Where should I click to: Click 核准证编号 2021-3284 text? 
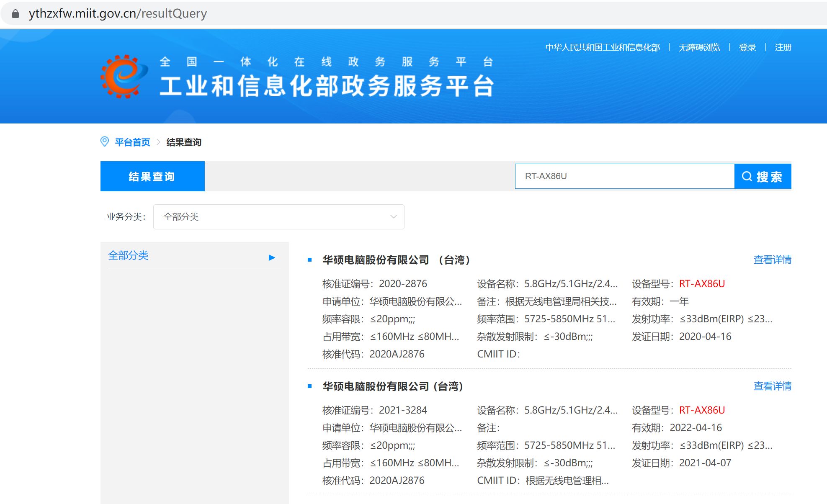(x=375, y=410)
